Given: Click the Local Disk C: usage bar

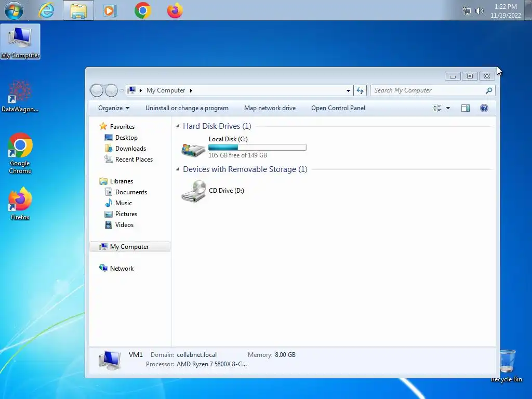Looking at the screenshot, I should pyautogui.click(x=257, y=147).
